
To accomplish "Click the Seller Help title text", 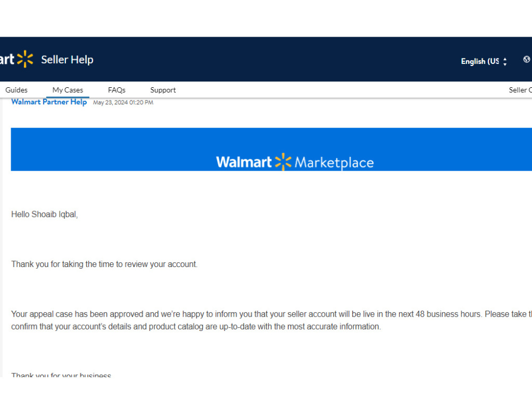I will click(x=67, y=60).
